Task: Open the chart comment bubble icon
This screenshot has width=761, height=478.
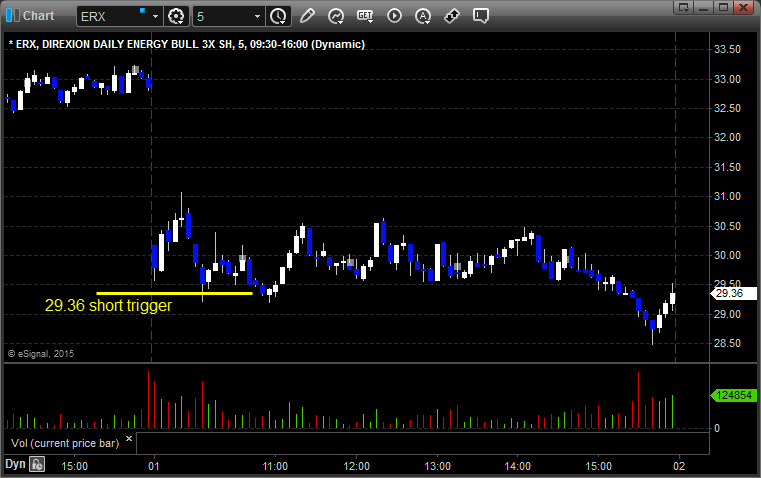Action: pyautogui.click(x=480, y=16)
